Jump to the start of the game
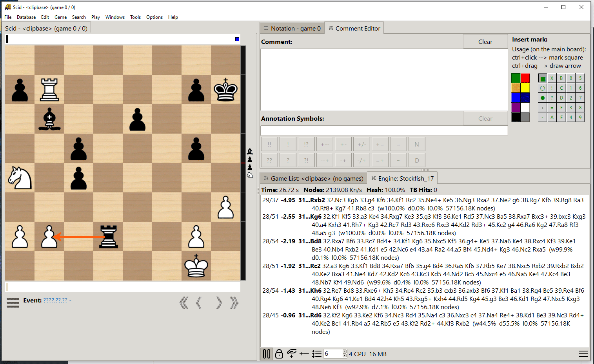 pyautogui.click(x=183, y=303)
